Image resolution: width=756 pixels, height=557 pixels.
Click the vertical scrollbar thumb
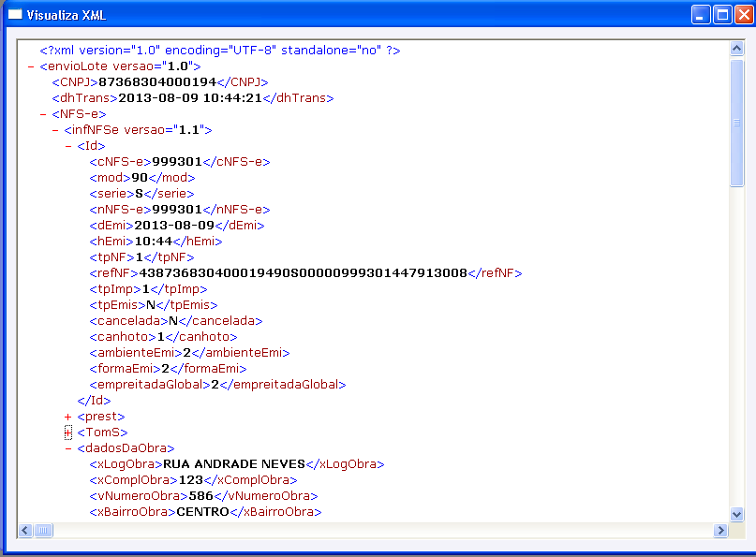tap(736, 123)
